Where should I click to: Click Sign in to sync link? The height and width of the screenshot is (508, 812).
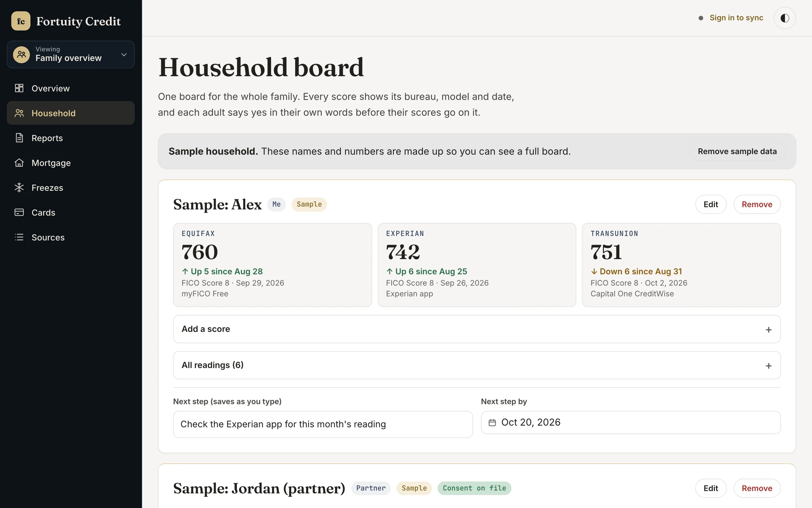736,18
